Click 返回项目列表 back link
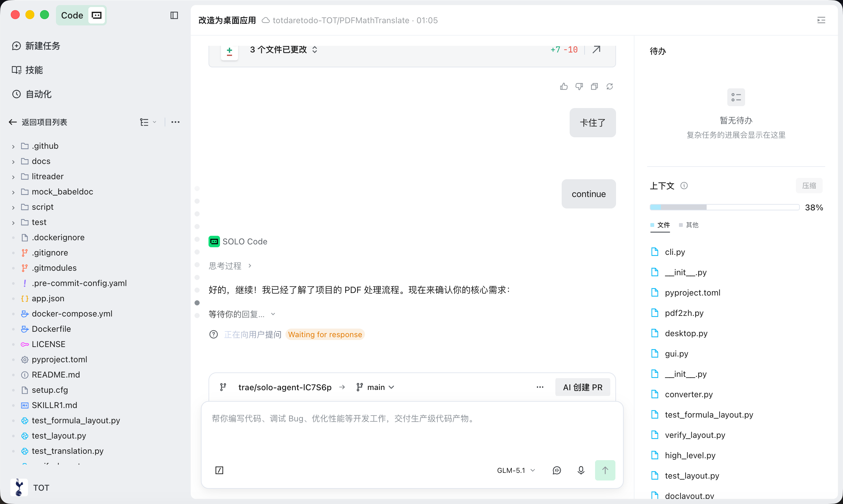843x504 pixels. click(38, 122)
